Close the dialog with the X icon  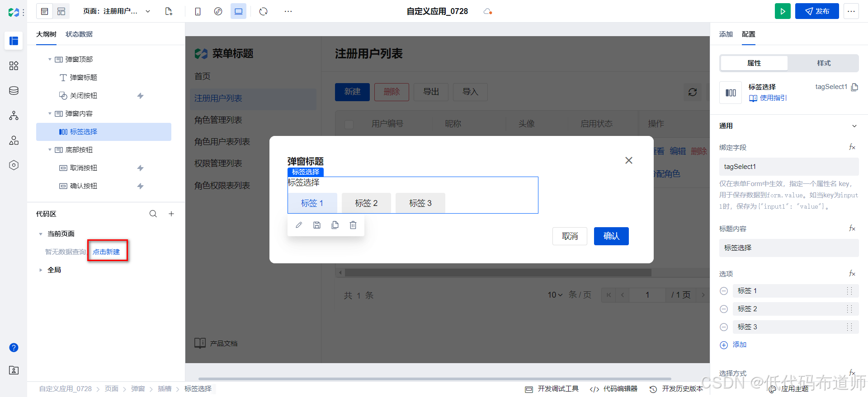coord(629,160)
